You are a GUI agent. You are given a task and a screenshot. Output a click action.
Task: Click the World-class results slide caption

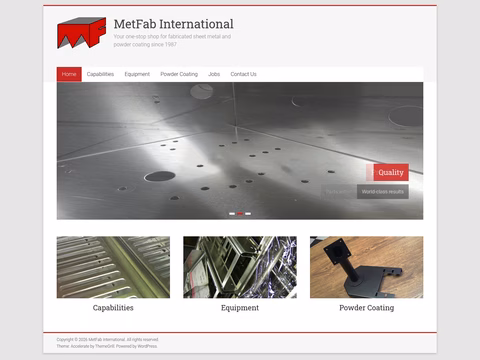[383, 192]
